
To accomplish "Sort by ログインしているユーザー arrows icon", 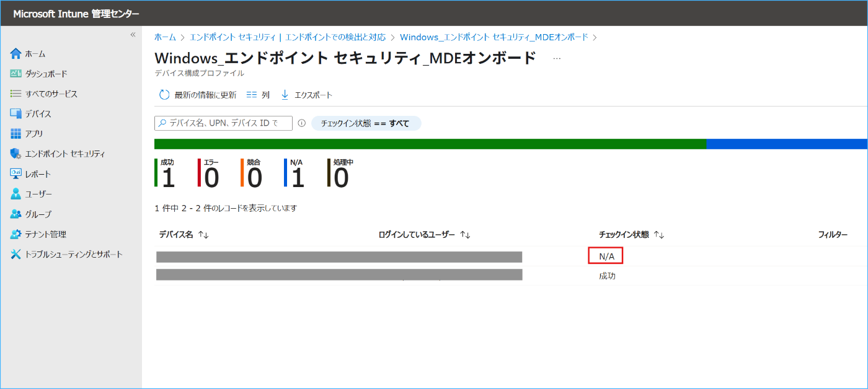I will pos(465,235).
